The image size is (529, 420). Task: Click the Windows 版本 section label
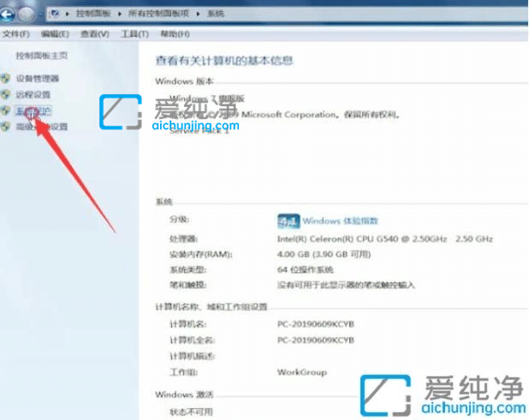coord(184,81)
